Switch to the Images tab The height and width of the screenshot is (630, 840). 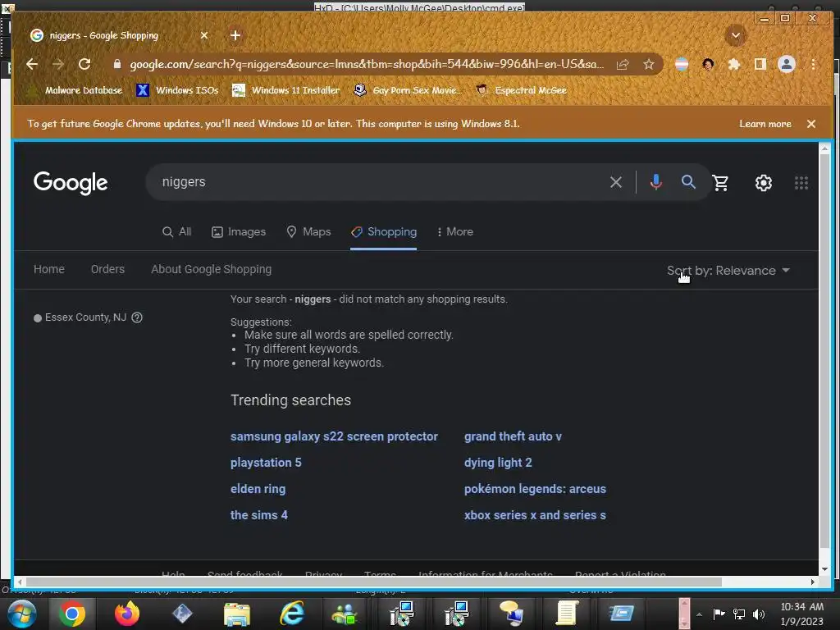pos(239,232)
